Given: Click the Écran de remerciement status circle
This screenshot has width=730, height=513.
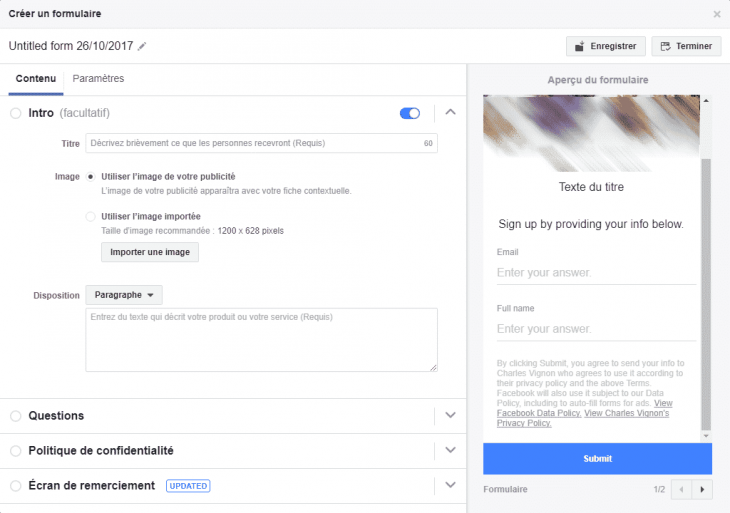Looking at the screenshot, I should point(15,485).
